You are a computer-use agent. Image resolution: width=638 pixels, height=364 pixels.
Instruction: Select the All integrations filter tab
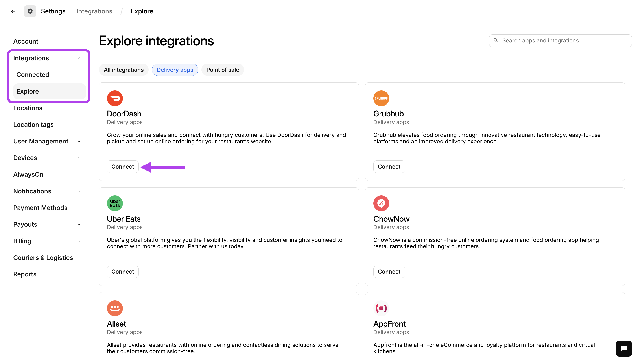pos(124,70)
